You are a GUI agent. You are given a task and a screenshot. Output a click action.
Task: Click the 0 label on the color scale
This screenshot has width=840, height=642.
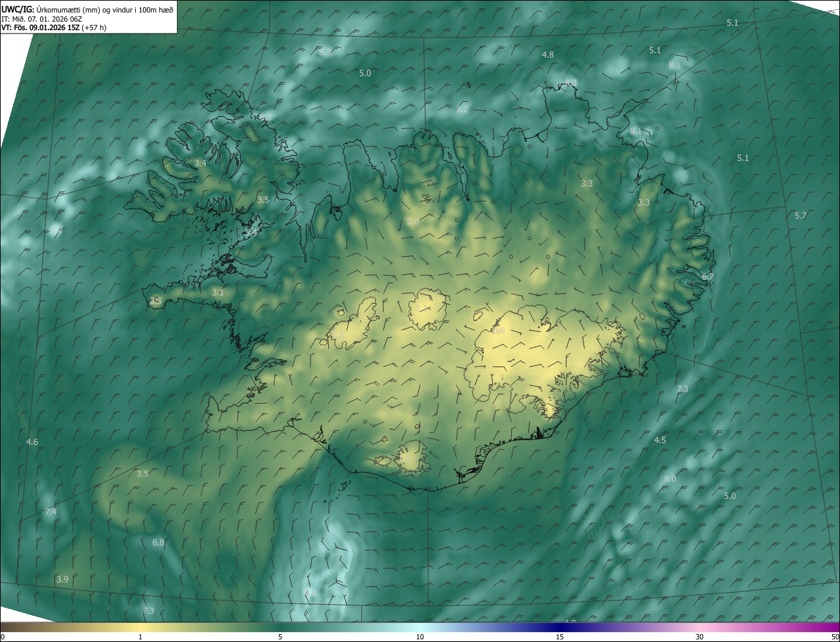2,637
